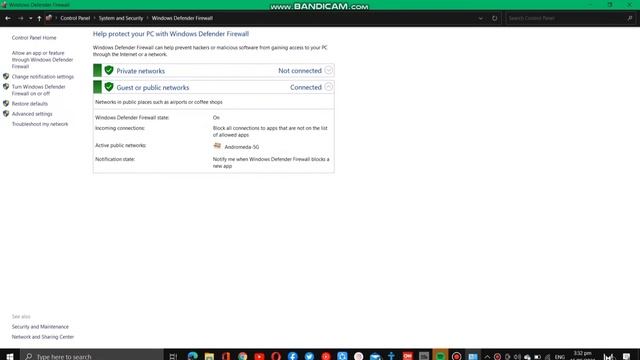Click Windows Defender Firewall breadcrumb
This screenshot has height=360, width=640.
[x=182, y=18]
